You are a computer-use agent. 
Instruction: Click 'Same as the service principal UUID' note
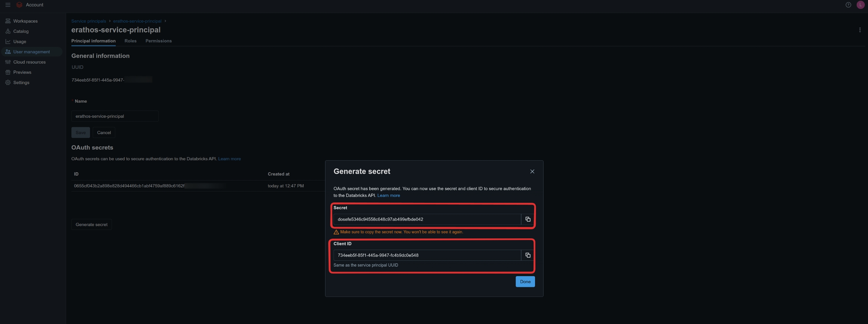[366, 265]
